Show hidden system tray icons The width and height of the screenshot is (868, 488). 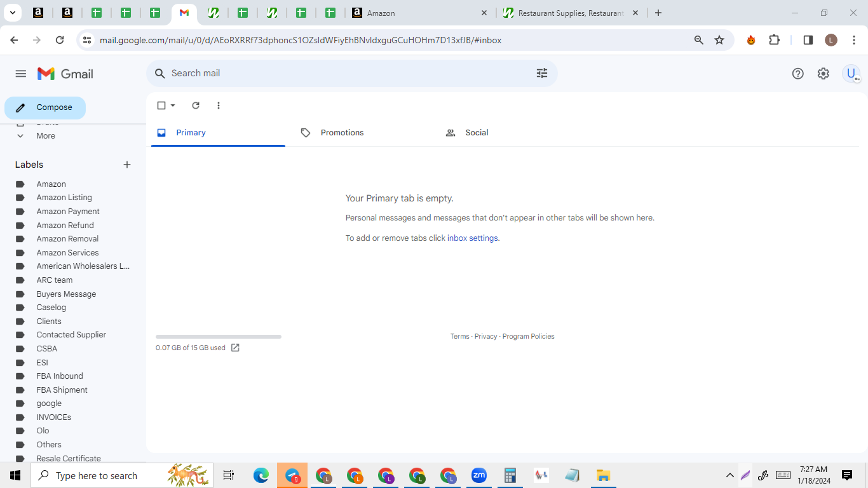pyautogui.click(x=730, y=475)
